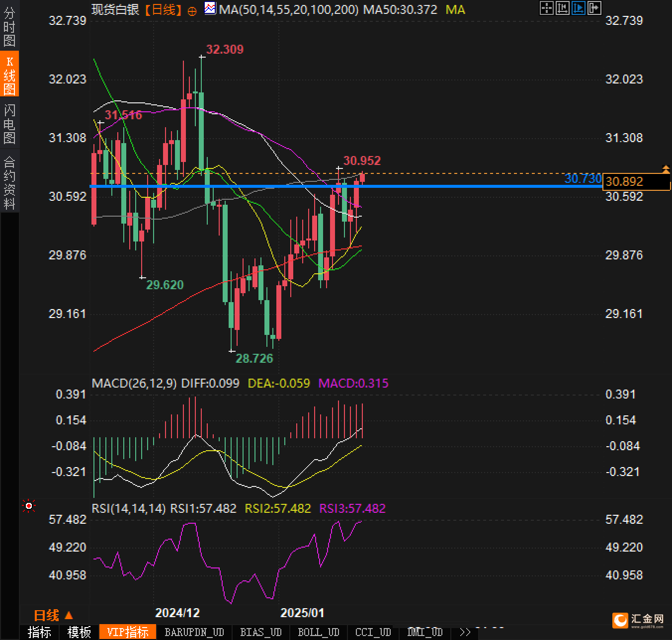Select the DMI_UD indicator
Image resolution: width=672 pixels, height=640 pixels.
click(x=425, y=632)
